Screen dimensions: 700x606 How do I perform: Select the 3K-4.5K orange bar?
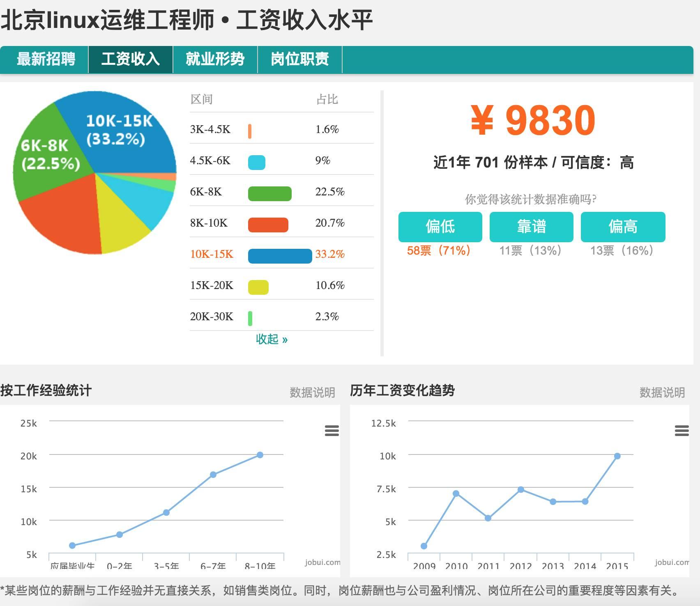point(250,131)
